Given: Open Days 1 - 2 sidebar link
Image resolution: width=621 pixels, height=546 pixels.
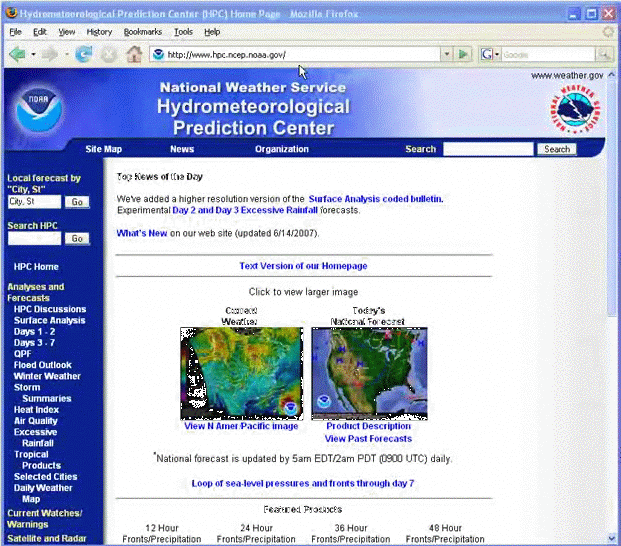Looking at the screenshot, I should point(34,332).
